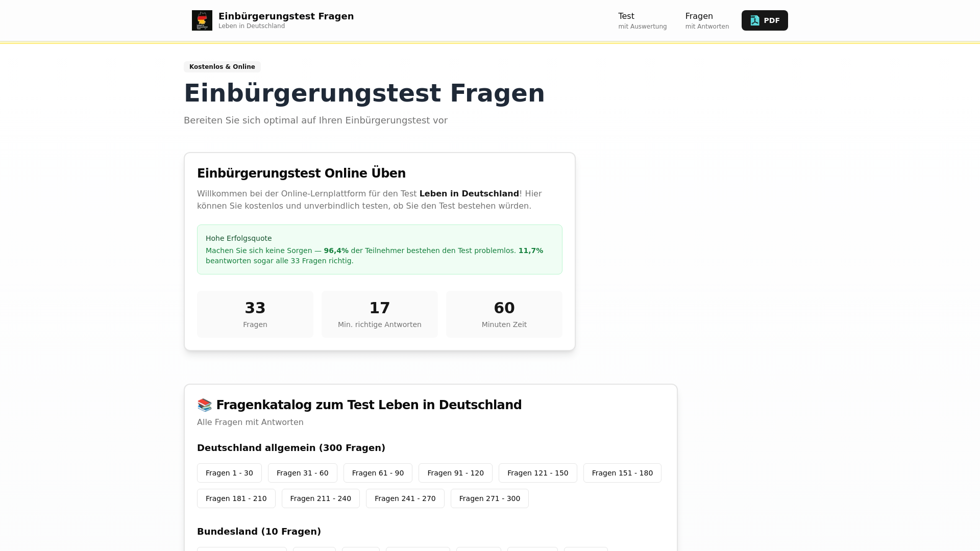The width and height of the screenshot is (980, 551).
Task: Click the Bereiten Sie sich optimal subtitle
Action: pos(315,120)
